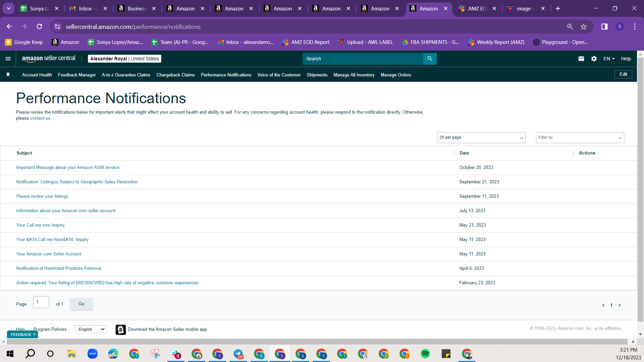The height and width of the screenshot is (362, 644).
Task: Open Zoom from the taskbar
Action: [92, 354]
